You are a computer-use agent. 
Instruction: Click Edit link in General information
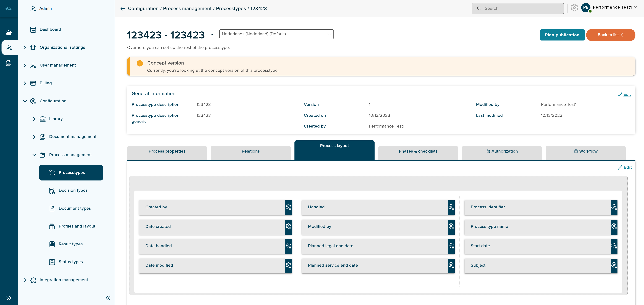pyautogui.click(x=627, y=94)
